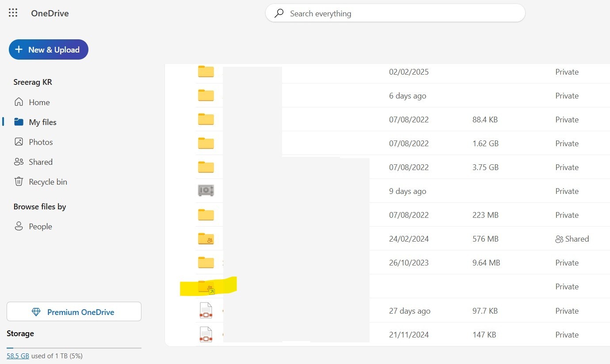
Task: Click the Private status in the 6 days ago row
Action: 567,95
